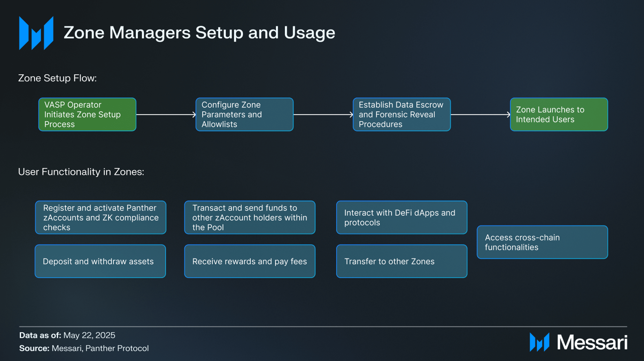Image resolution: width=644 pixels, height=361 pixels.
Task: Click the arrow pointing to Establish Data Escrow
Action: (x=323, y=115)
